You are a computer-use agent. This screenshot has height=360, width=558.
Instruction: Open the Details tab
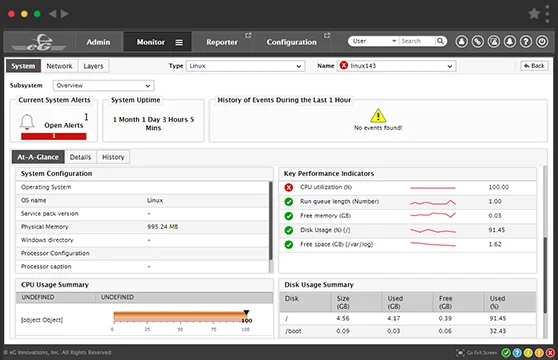point(80,157)
